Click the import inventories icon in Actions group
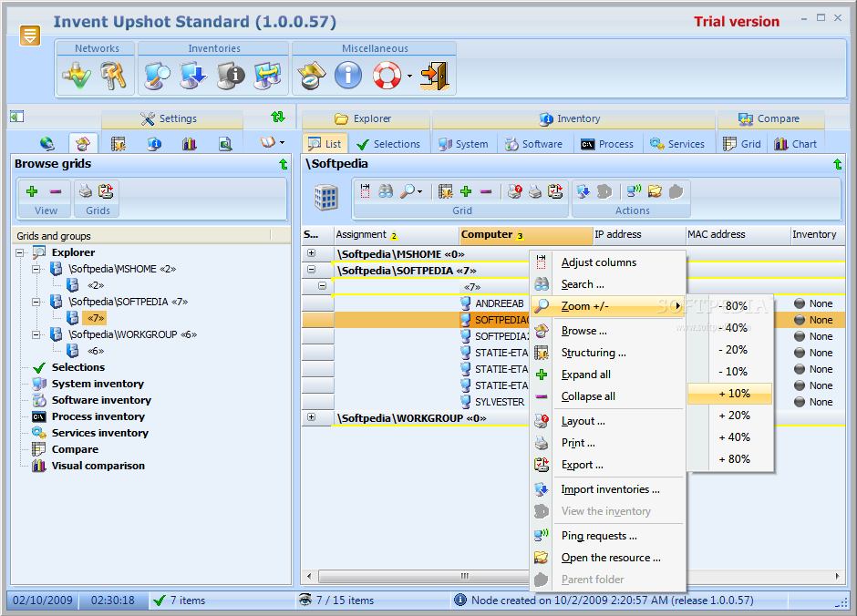 pyautogui.click(x=583, y=191)
